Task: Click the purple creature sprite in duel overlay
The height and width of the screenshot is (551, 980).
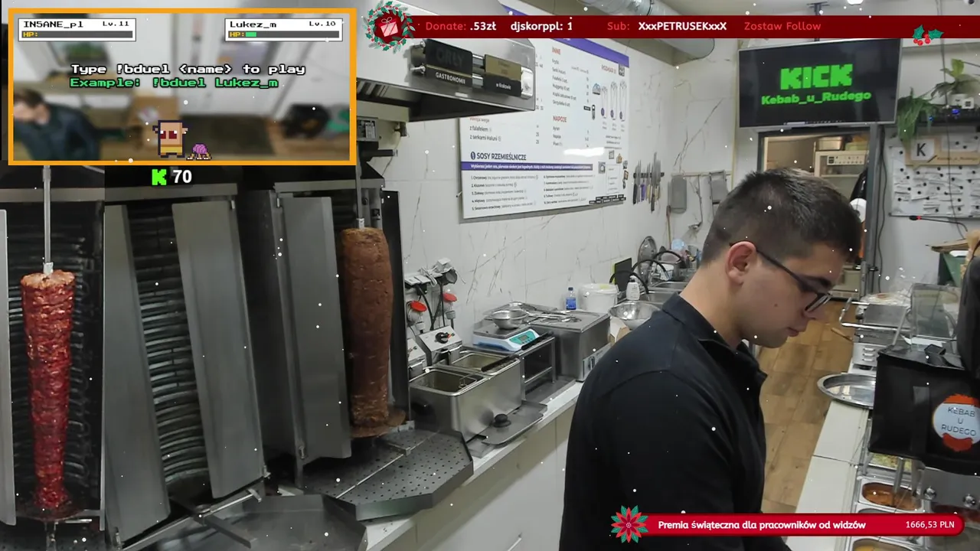Action: tap(200, 152)
